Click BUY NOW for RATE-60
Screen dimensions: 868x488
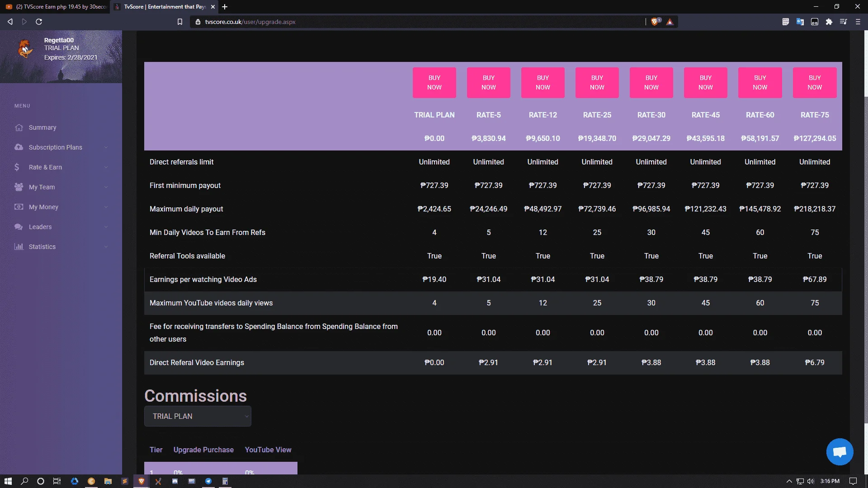coord(760,83)
